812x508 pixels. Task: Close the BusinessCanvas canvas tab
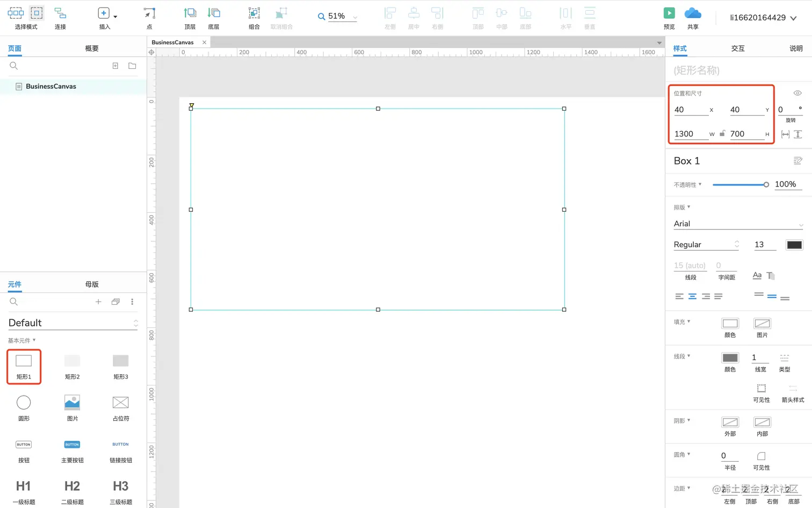pyautogui.click(x=204, y=42)
